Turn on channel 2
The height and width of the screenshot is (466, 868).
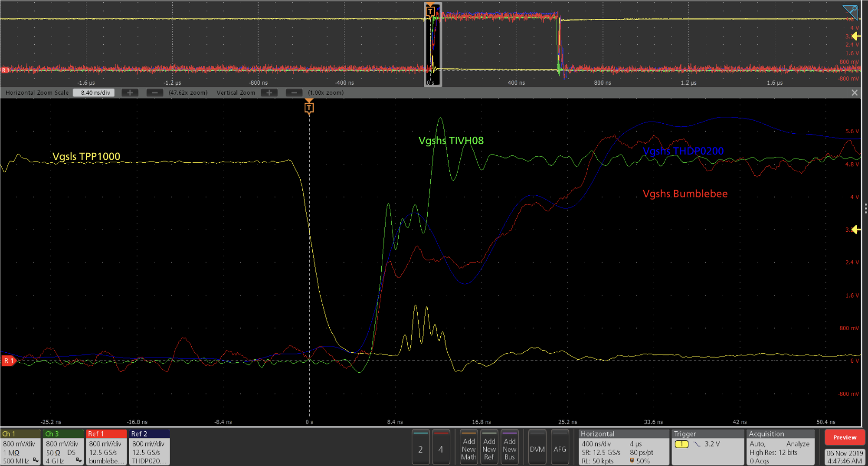pos(420,448)
